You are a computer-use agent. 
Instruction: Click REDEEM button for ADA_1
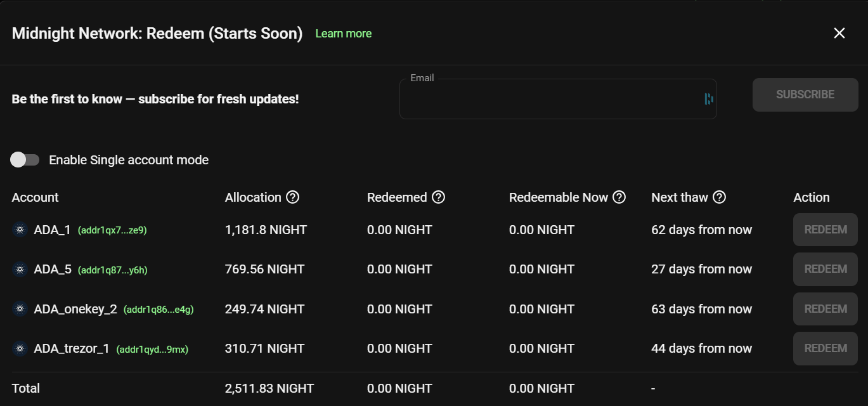(826, 230)
